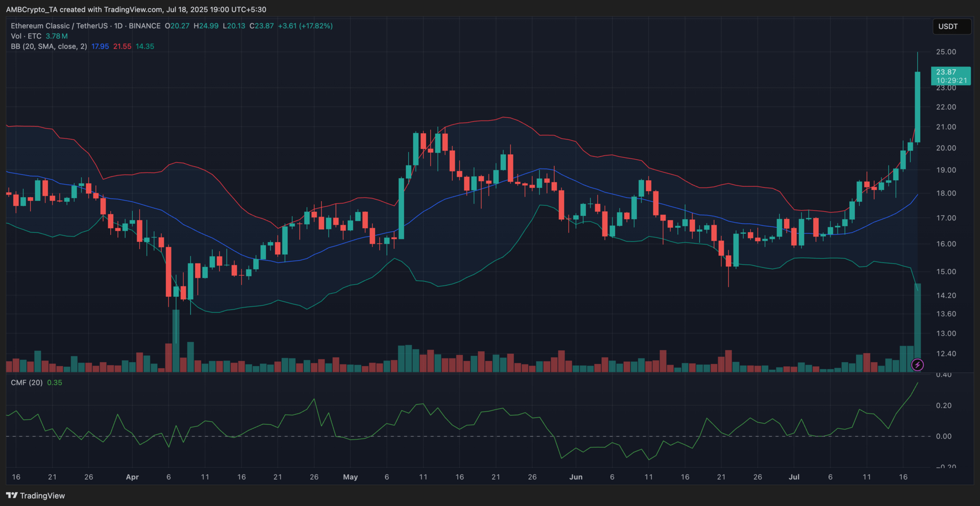
Task: Click the low value L20.13 in header
Action: [x=234, y=26]
